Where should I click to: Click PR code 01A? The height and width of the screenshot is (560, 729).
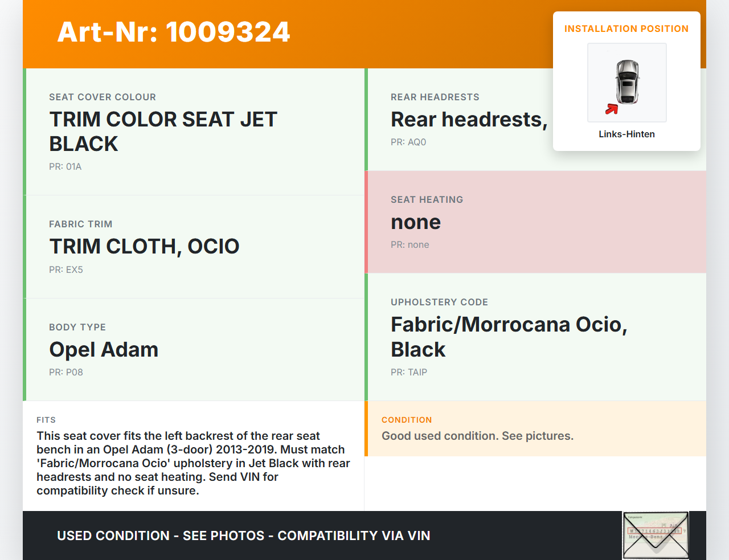65,167
